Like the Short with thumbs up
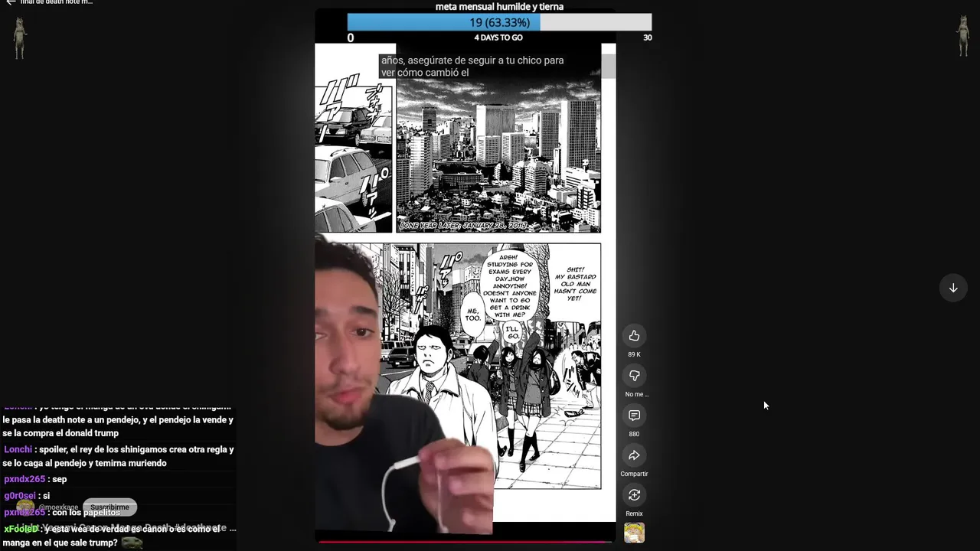The image size is (980, 551). tap(634, 336)
